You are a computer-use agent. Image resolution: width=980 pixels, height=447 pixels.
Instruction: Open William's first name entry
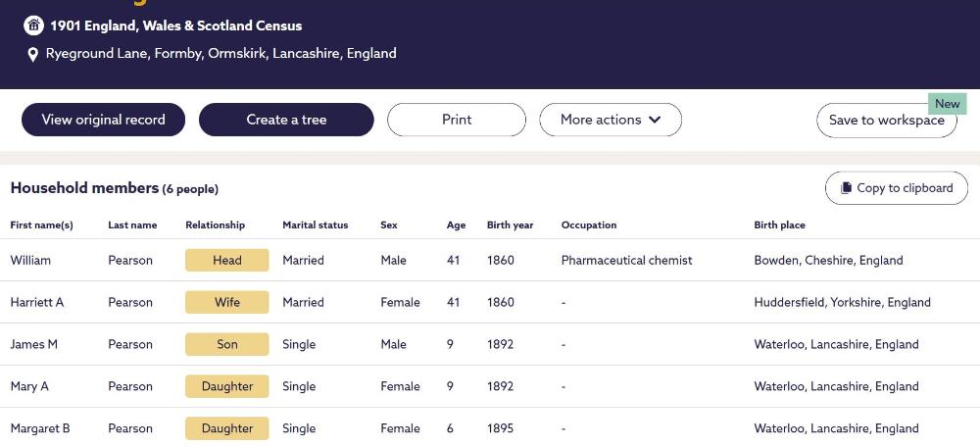(30, 261)
